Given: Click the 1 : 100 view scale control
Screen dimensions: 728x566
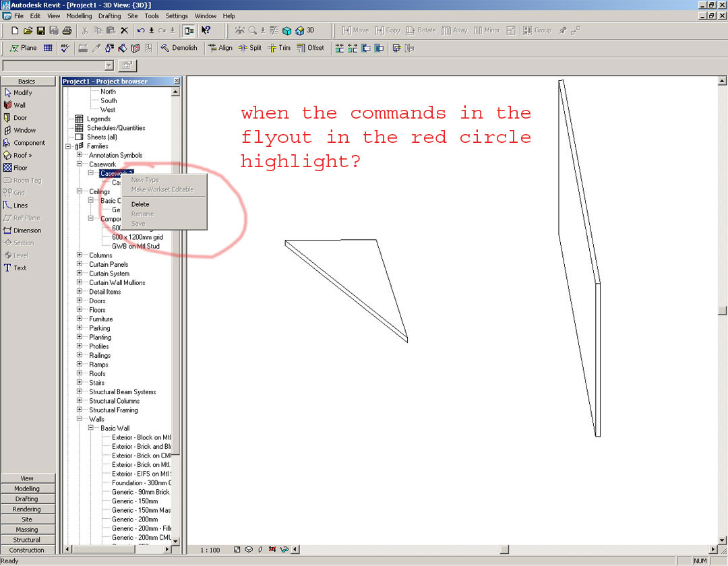Looking at the screenshot, I should (210, 551).
